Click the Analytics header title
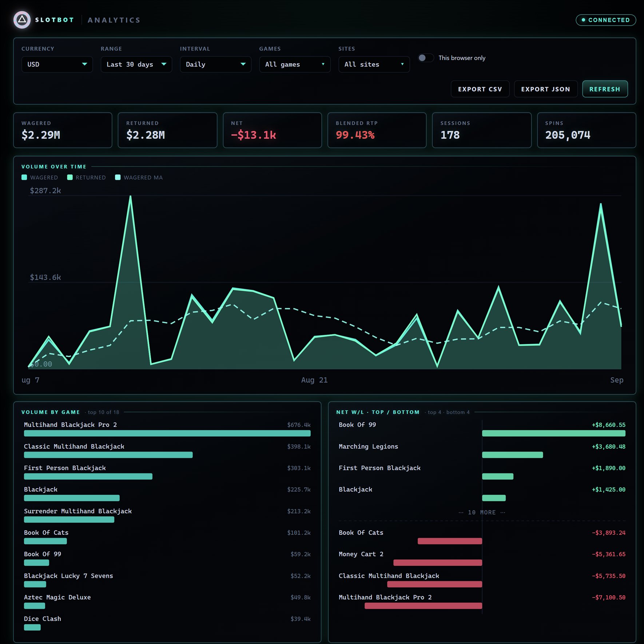The width and height of the screenshot is (644, 644). (x=114, y=20)
